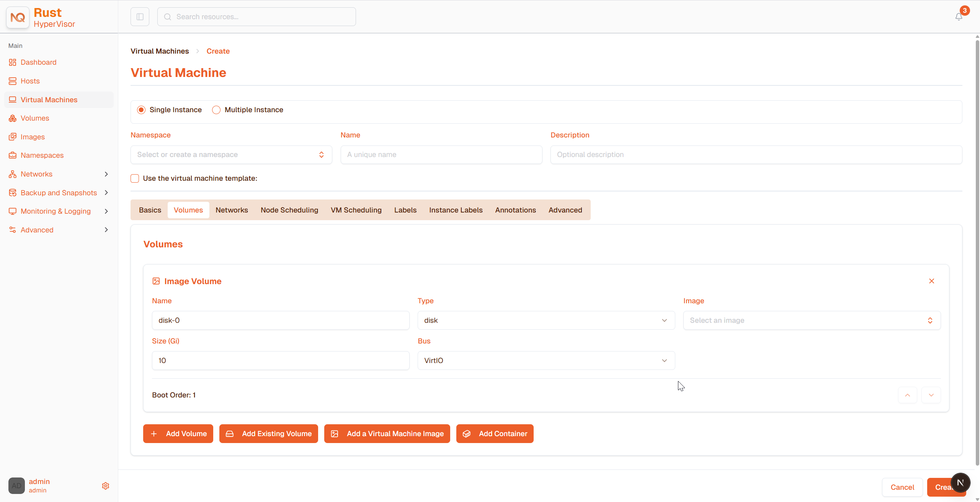The width and height of the screenshot is (980, 502).
Task: Enable Use the virtual machine template checkbox
Action: click(x=135, y=178)
